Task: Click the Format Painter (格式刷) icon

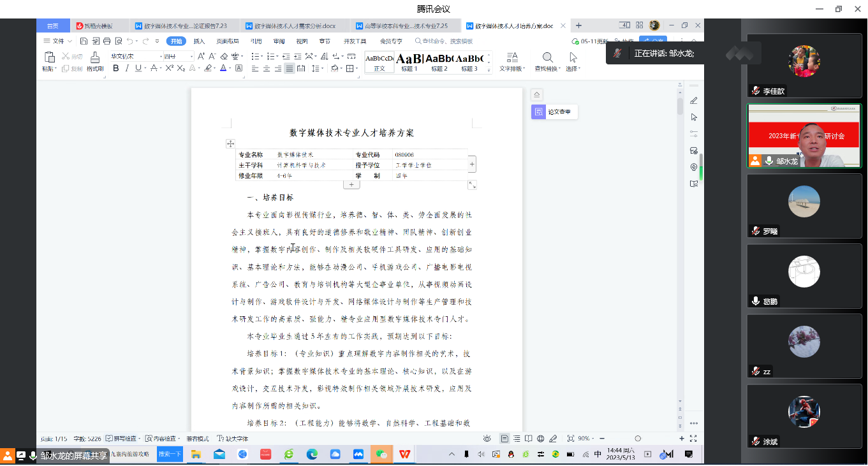Action: 95,61
